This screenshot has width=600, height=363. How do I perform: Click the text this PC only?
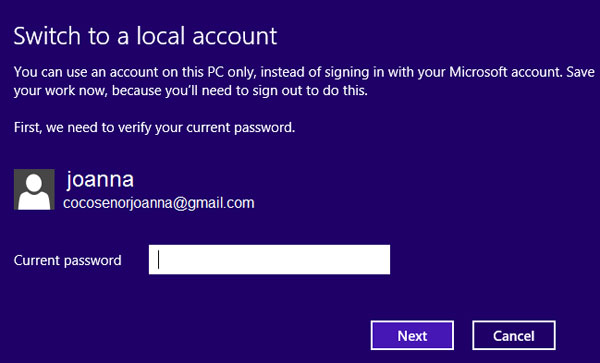(x=219, y=72)
